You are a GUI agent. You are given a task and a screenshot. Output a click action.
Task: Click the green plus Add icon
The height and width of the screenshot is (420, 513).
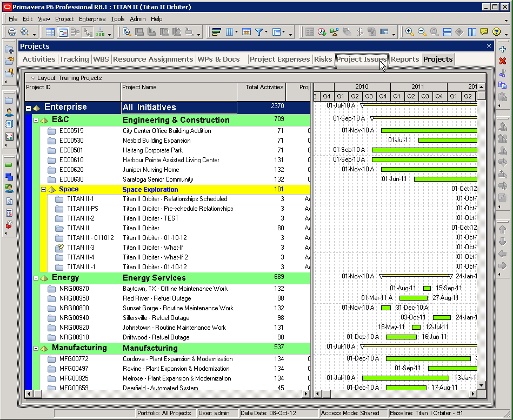pos(503,49)
